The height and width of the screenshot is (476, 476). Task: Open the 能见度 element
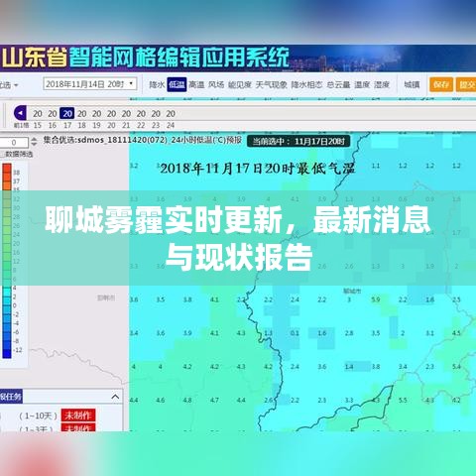(240, 85)
